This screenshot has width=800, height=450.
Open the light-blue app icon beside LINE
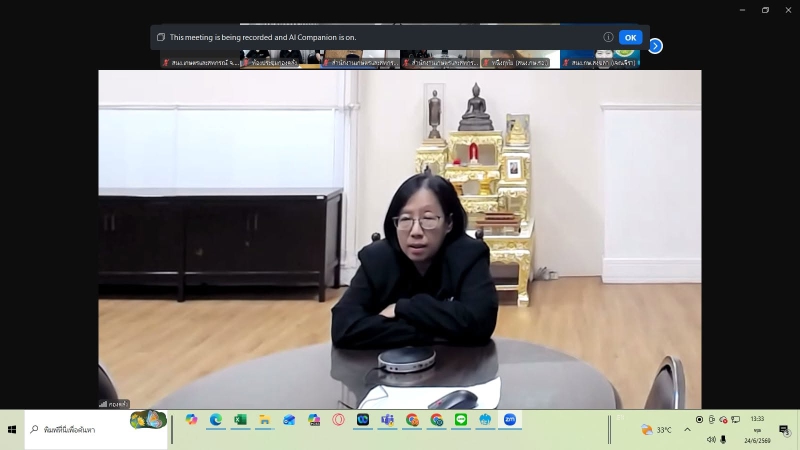point(485,420)
